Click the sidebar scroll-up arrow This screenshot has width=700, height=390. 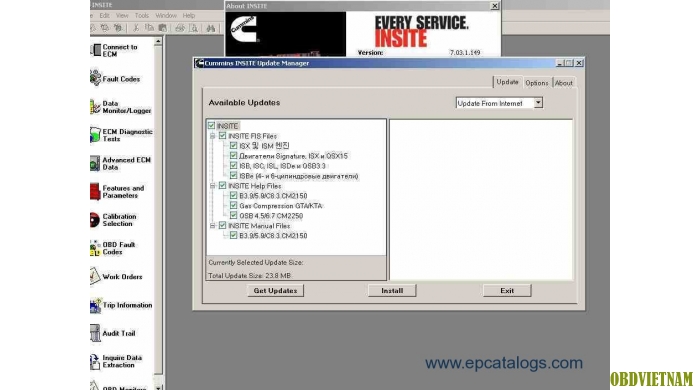click(x=158, y=41)
